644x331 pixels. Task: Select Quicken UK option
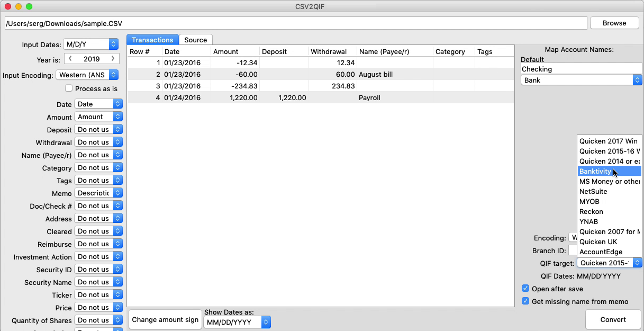[x=609, y=242]
